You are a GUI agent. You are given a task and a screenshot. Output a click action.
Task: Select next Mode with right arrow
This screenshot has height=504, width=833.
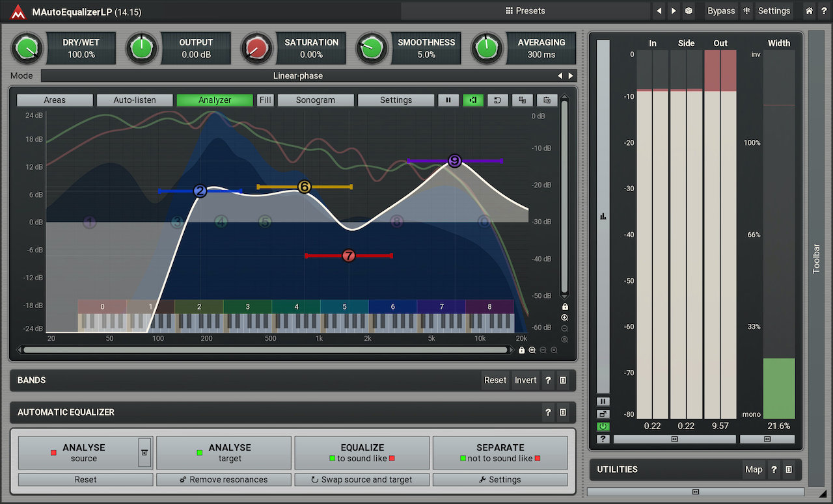(x=571, y=76)
